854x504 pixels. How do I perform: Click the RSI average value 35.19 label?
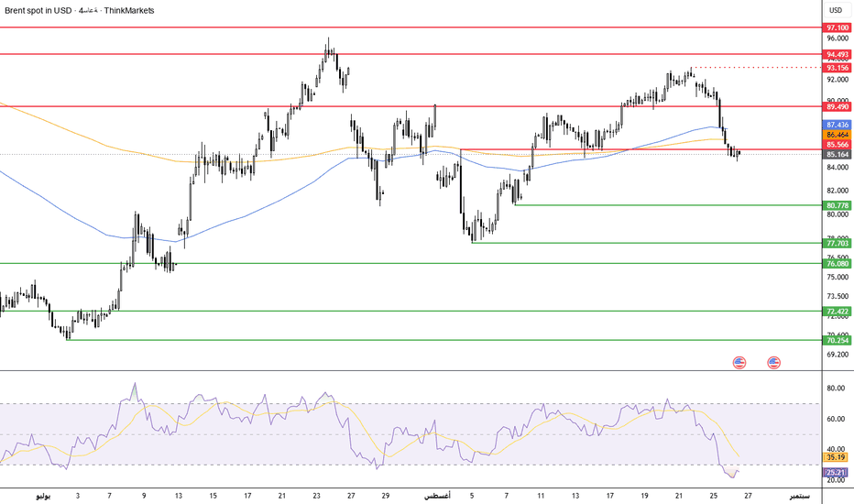pyautogui.click(x=836, y=457)
